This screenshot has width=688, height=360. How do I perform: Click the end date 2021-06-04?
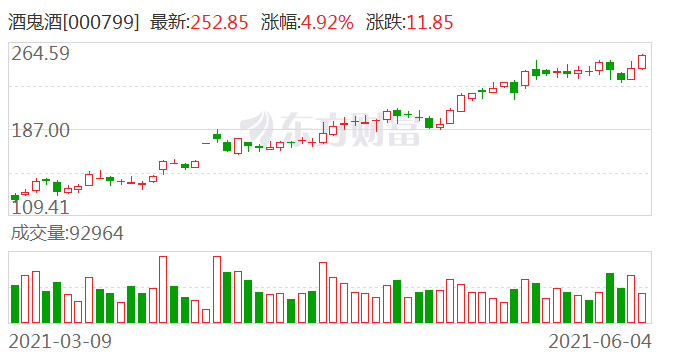coord(600,341)
